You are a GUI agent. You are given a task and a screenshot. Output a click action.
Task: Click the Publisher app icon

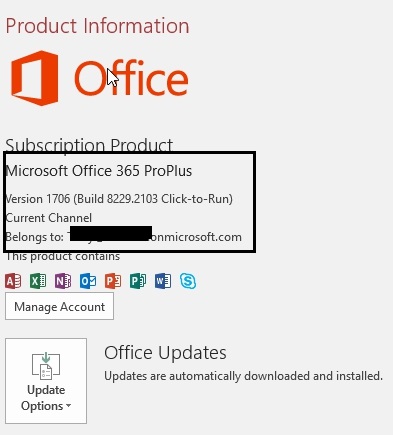[x=138, y=281]
